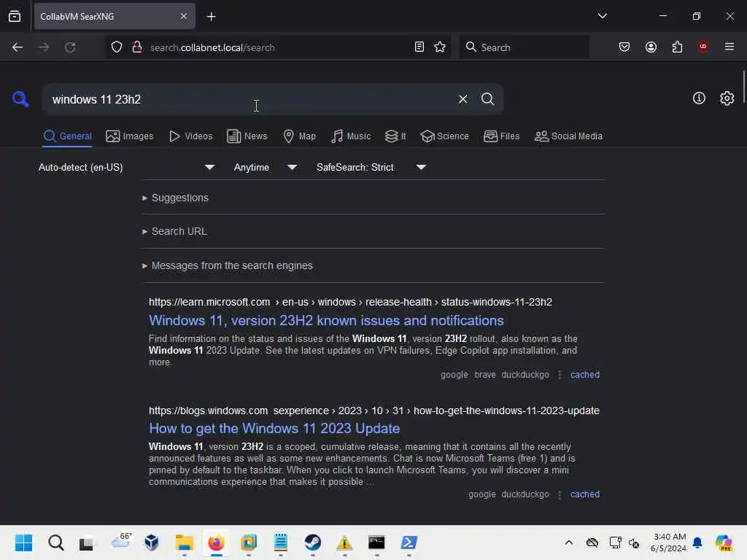Open the SearXNG about info icon

(x=699, y=98)
